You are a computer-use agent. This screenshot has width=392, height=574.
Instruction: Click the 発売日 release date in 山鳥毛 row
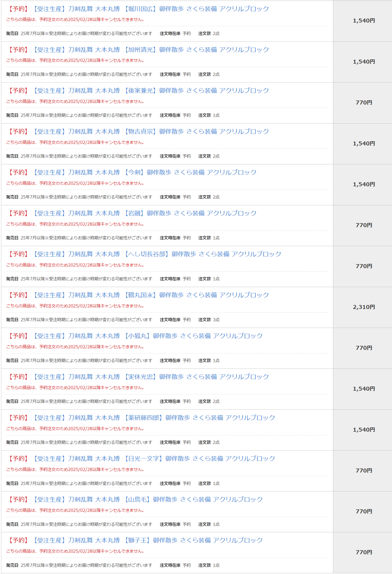tap(79, 524)
